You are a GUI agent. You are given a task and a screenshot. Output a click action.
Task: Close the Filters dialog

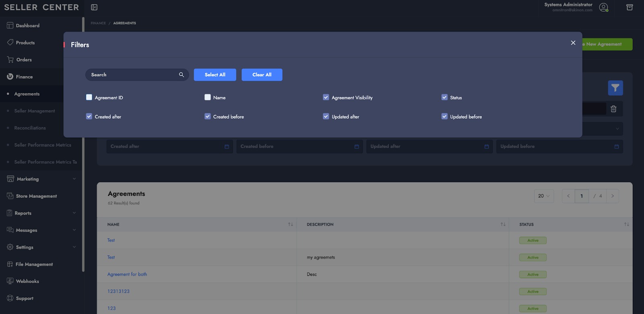[x=573, y=43]
